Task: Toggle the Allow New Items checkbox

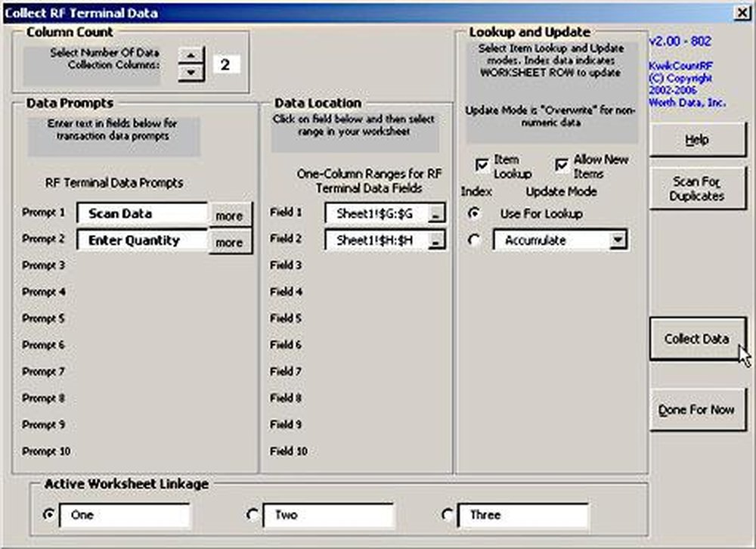Action: coord(562,166)
